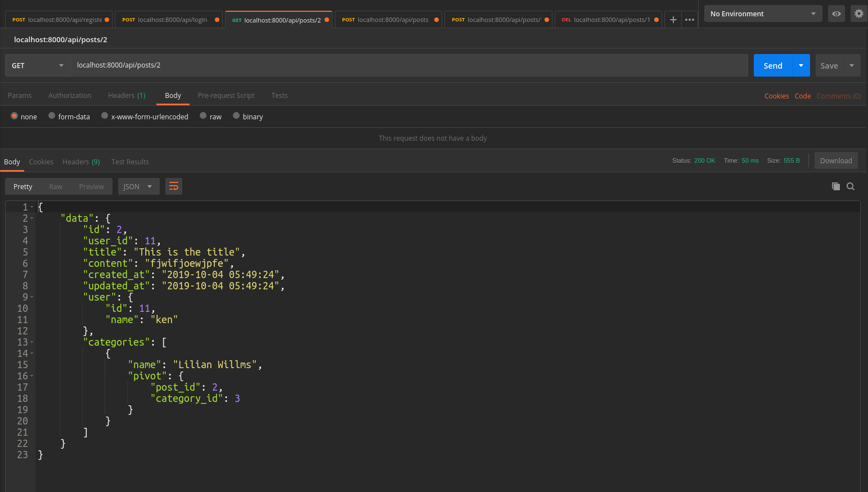Screen dimensions: 868x492
Task: Switch response view to Raw
Action: (56, 186)
